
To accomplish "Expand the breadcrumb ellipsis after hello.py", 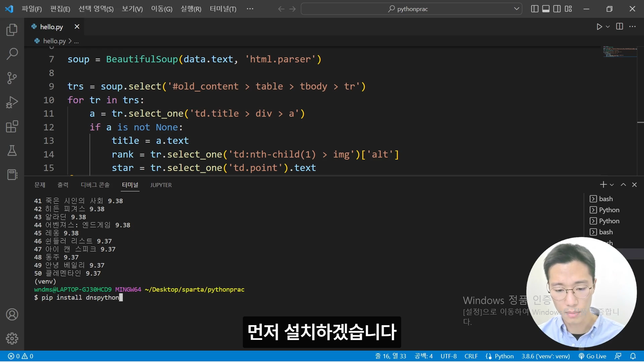I will click(76, 41).
